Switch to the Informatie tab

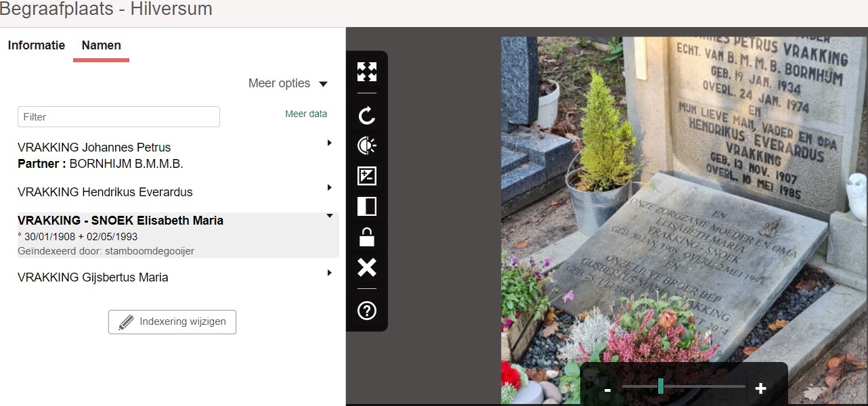coord(37,45)
